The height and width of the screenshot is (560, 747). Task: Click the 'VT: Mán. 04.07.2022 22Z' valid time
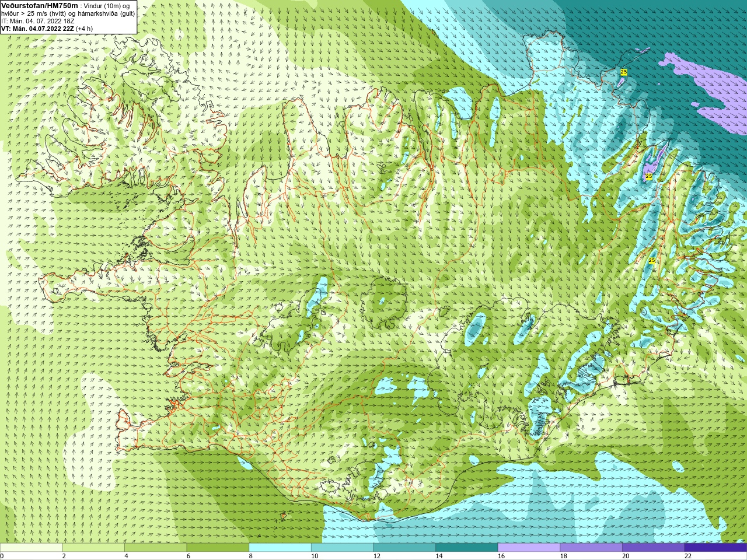click(x=37, y=29)
